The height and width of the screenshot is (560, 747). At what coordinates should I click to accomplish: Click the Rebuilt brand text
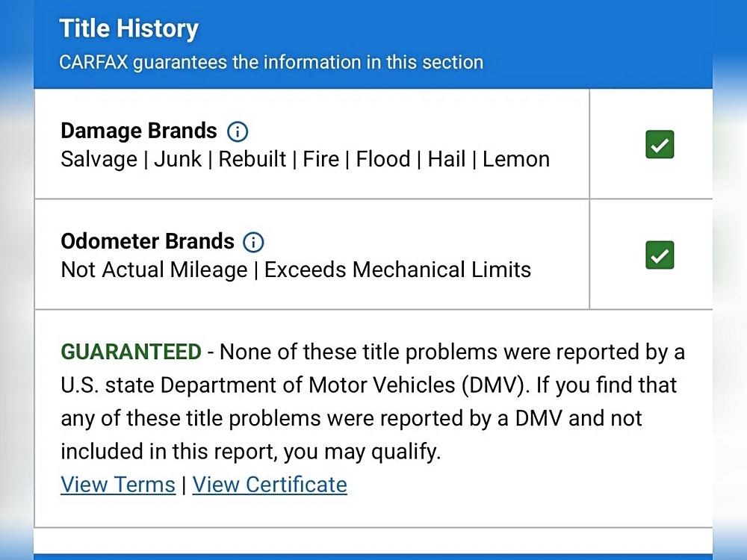click(252, 159)
